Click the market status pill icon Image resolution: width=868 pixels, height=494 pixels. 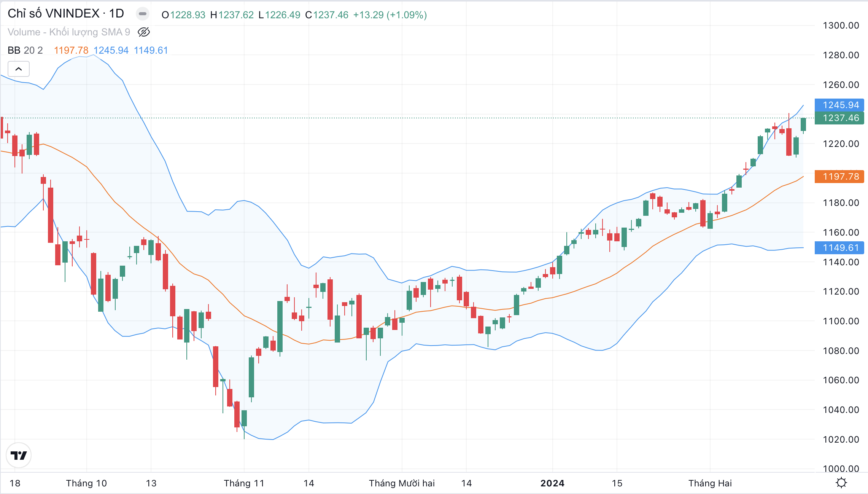click(143, 14)
